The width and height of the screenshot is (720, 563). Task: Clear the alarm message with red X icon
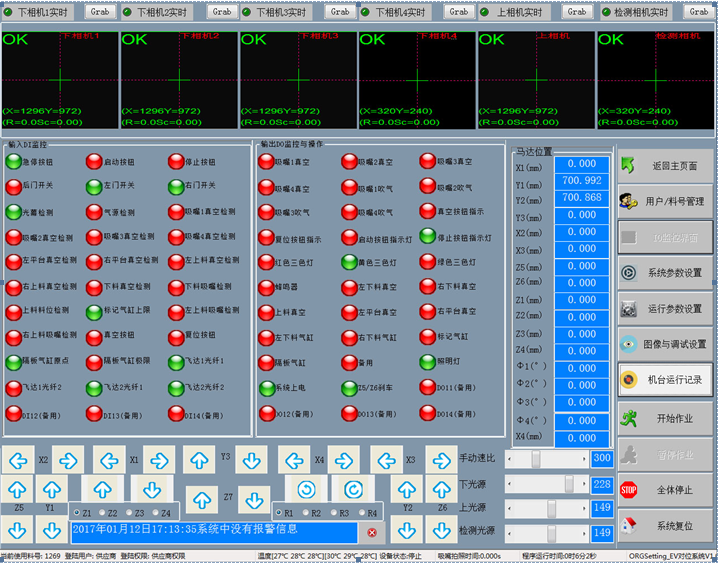[x=372, y=533]
